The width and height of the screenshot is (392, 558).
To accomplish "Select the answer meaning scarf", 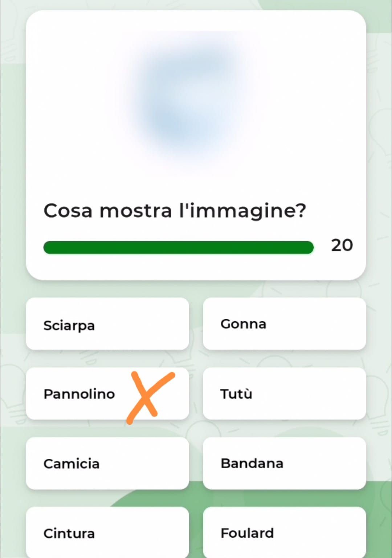I will [x=107, y=324].
